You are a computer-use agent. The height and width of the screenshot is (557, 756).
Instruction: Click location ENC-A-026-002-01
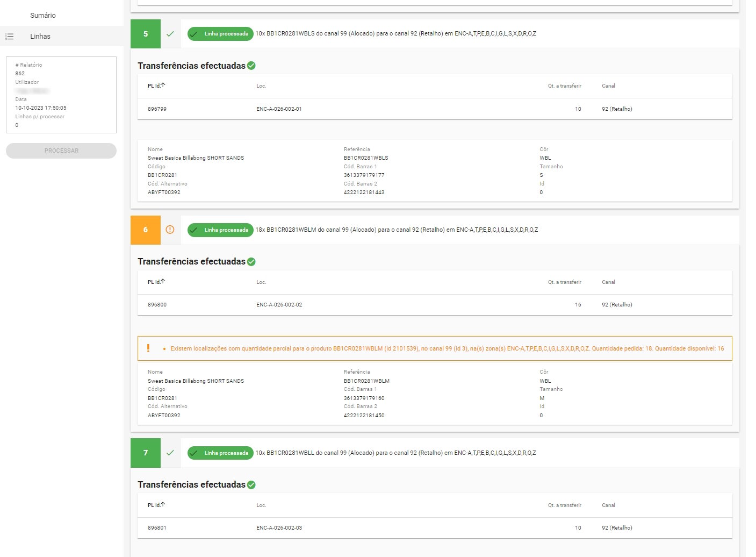[279, 109]
